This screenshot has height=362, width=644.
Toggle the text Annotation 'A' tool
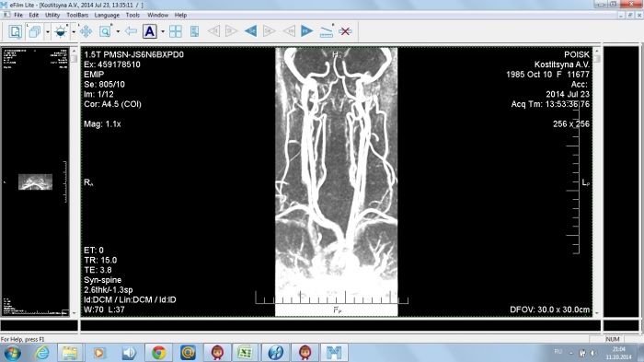(x=149, y=31)
